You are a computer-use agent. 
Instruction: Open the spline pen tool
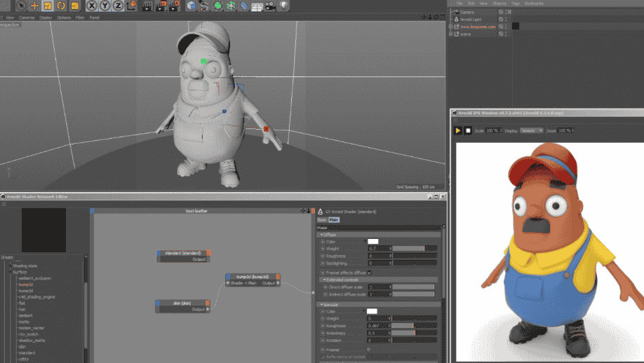click(204, 6)
